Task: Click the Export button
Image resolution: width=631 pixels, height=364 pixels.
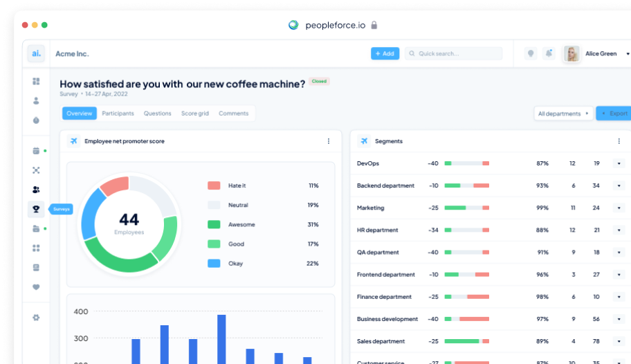Action: point(614,113)
